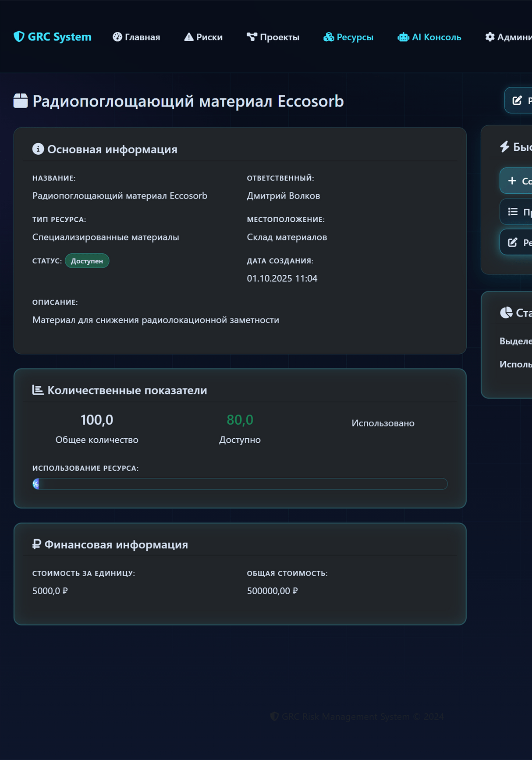The image size is (532, 760).
Task: Select the Ресурсы navigation item
Action: [x=348, y=37]
